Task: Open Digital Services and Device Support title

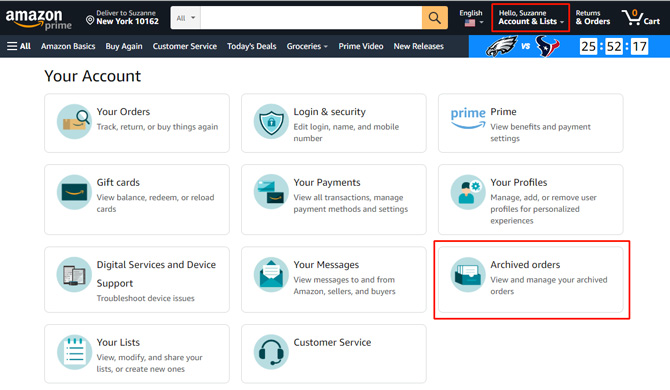Action: coord(156,274)
